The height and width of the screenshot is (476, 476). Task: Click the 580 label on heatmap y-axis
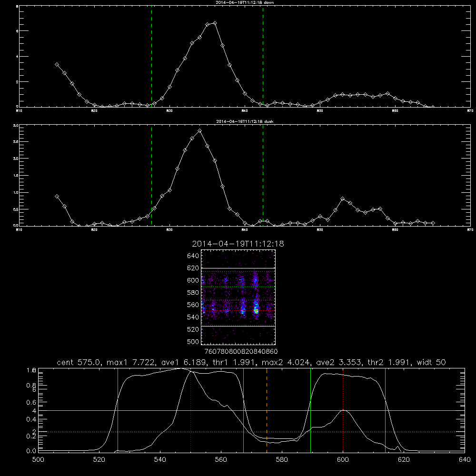[x=193, y=293]
